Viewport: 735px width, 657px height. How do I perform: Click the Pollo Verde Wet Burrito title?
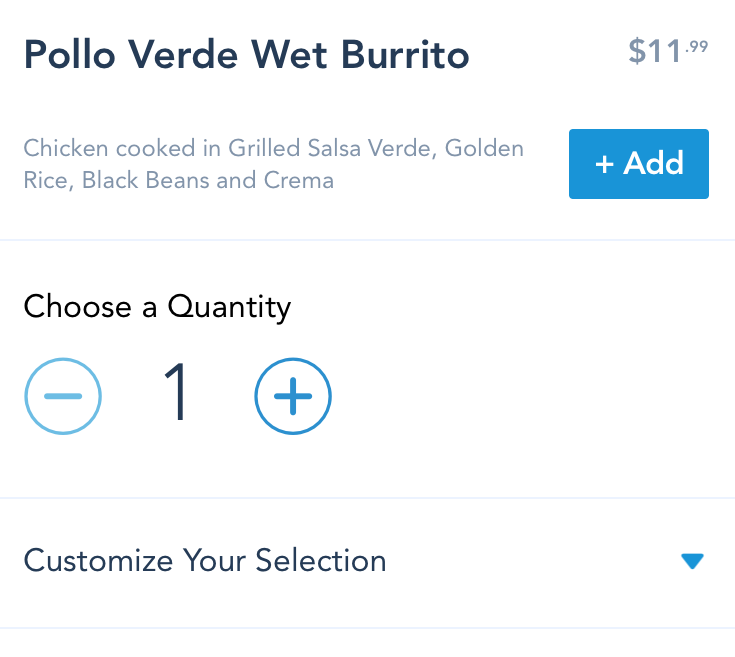click(x=246, y=54)
